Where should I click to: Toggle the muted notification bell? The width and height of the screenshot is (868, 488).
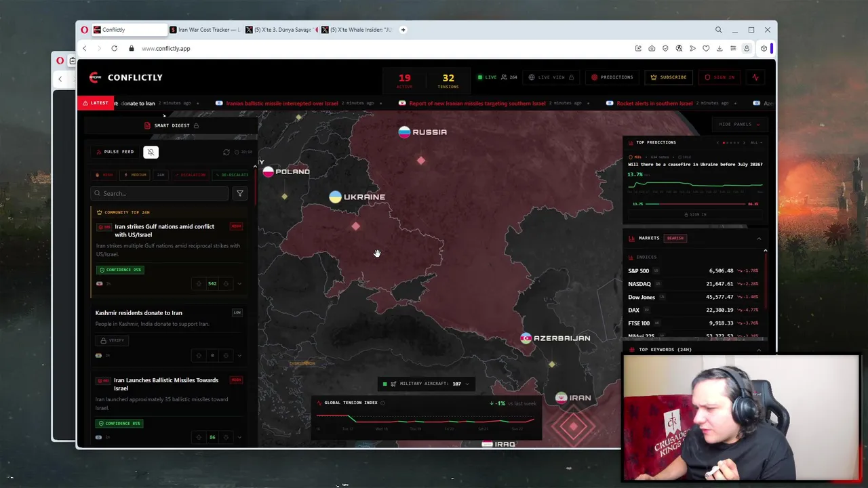(x=151, y=152)
